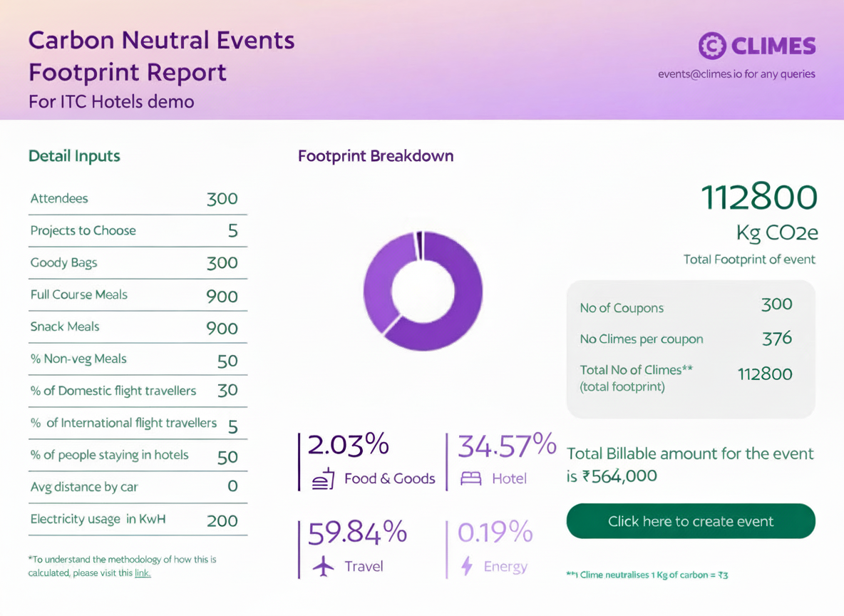Click the Climes per coupon value 376
The height and width of the screenshot is (616, 844).
(777, 338)
